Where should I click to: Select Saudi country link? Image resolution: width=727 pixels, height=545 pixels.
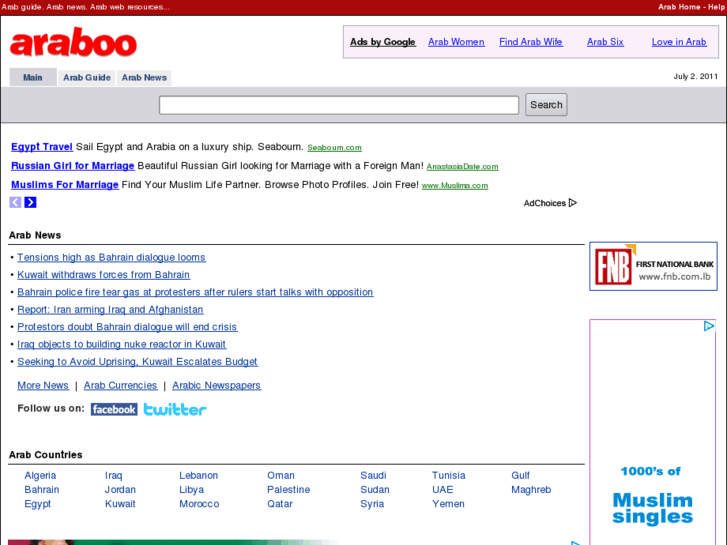(373, 475)
